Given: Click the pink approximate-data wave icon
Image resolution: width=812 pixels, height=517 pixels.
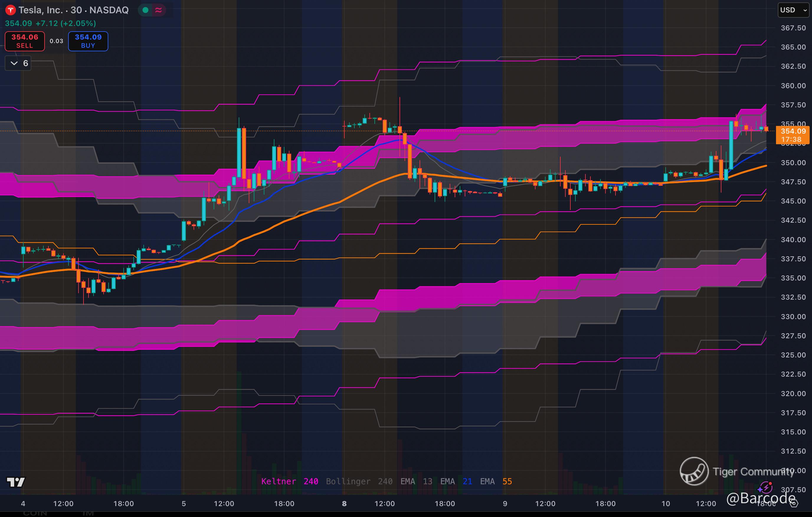Looking at the screenshot, I should [158, 10].
